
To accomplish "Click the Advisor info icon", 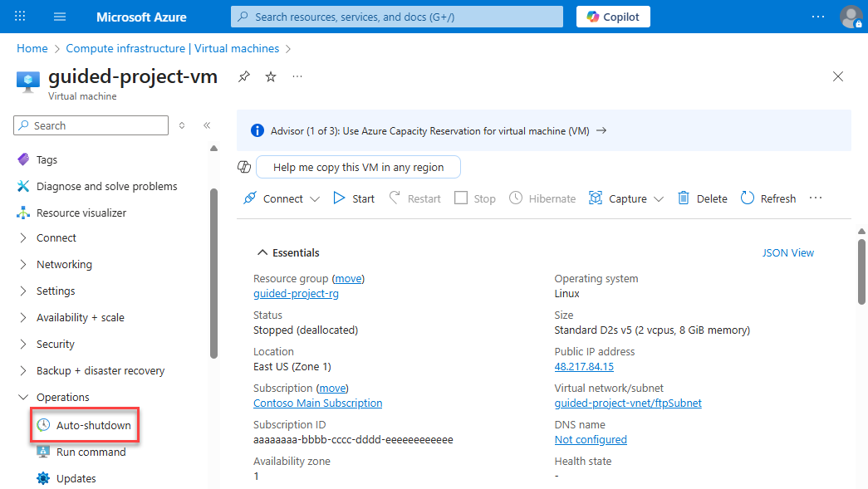I will pyautogui.click(x=257, y=130).
